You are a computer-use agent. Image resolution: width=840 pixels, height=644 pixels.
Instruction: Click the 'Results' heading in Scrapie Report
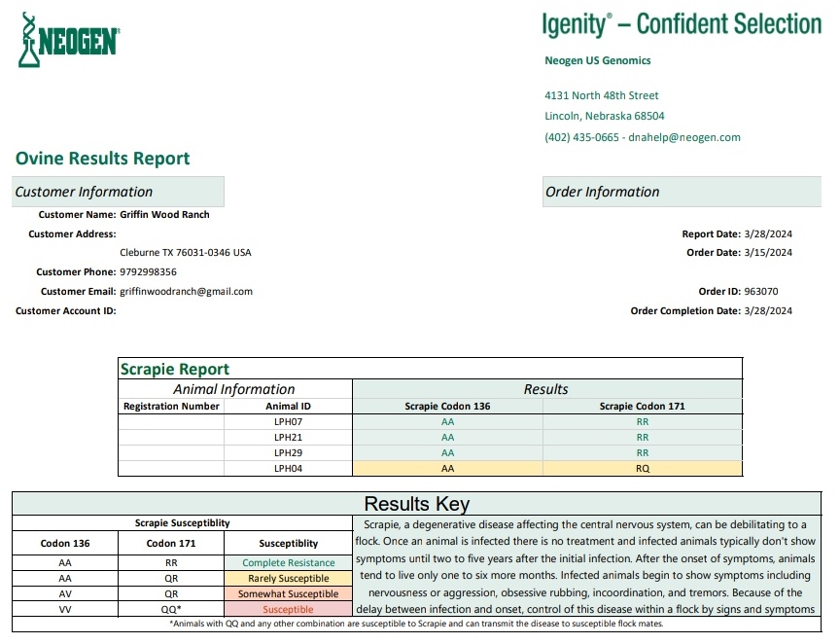545,389
